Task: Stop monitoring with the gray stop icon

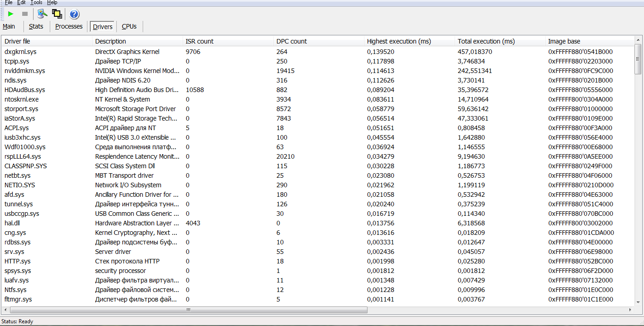Action: click(x=25, y=14)
